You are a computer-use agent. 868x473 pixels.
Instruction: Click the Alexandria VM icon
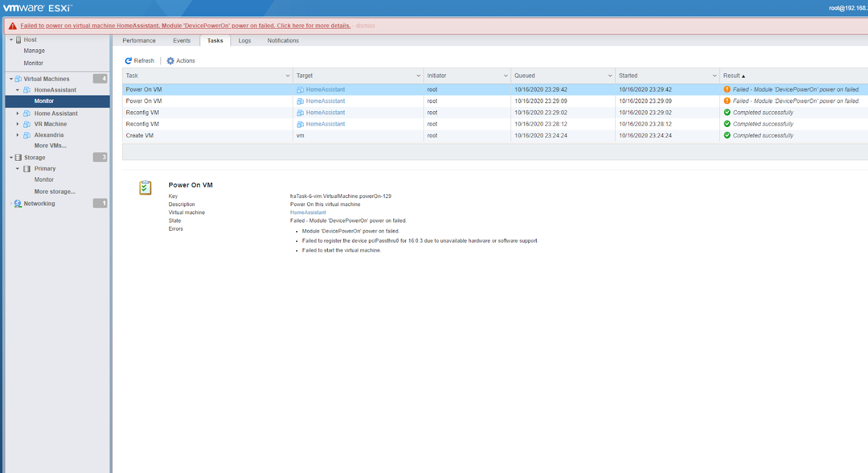point(27,135)
